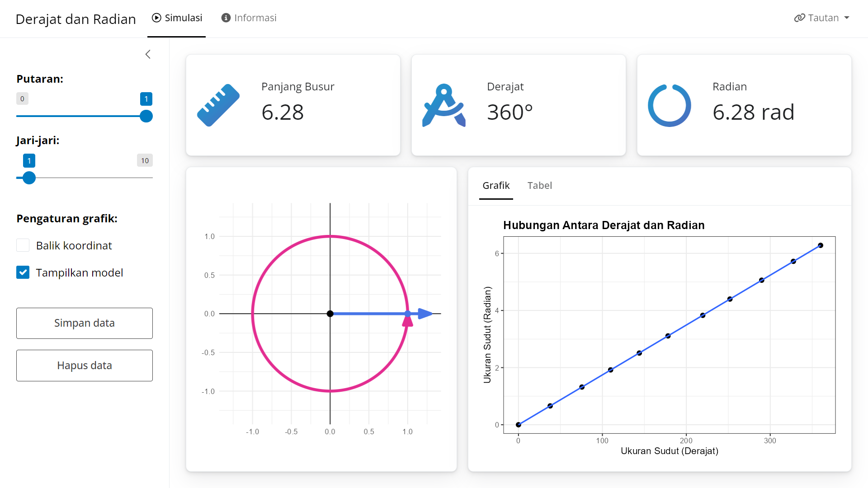
Task: Enable the Balik koordinat checkbox
Action: coord(23,245)
